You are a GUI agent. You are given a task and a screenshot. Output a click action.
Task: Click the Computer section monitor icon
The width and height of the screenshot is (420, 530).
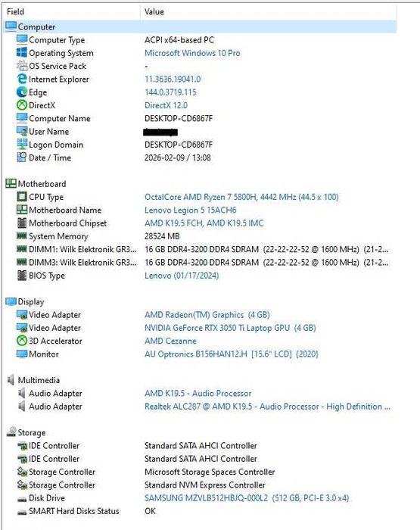point(11,26)
